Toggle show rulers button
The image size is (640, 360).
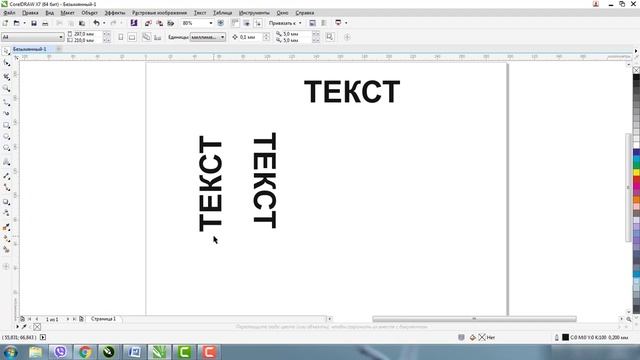pos(235,23)
